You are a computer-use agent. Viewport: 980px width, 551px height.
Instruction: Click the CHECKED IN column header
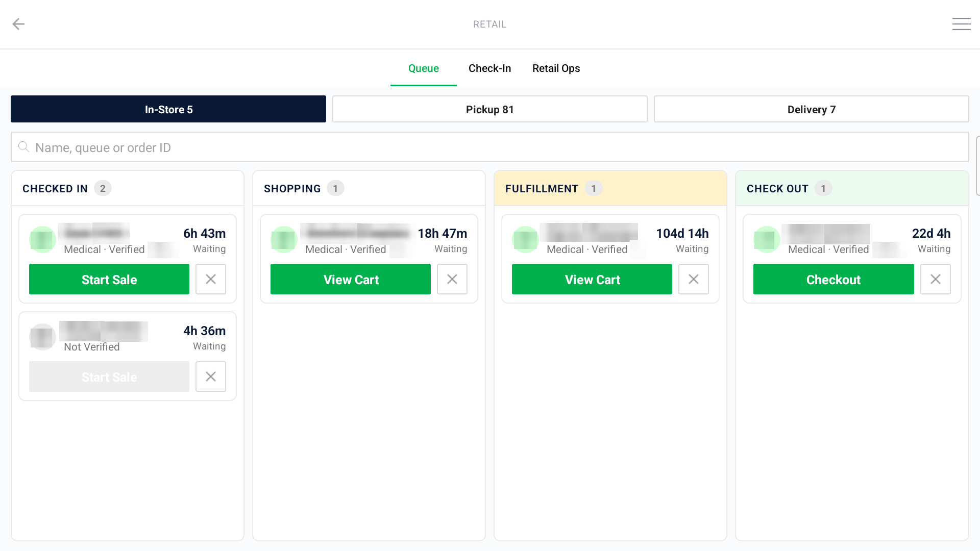[x=128, y=188]
